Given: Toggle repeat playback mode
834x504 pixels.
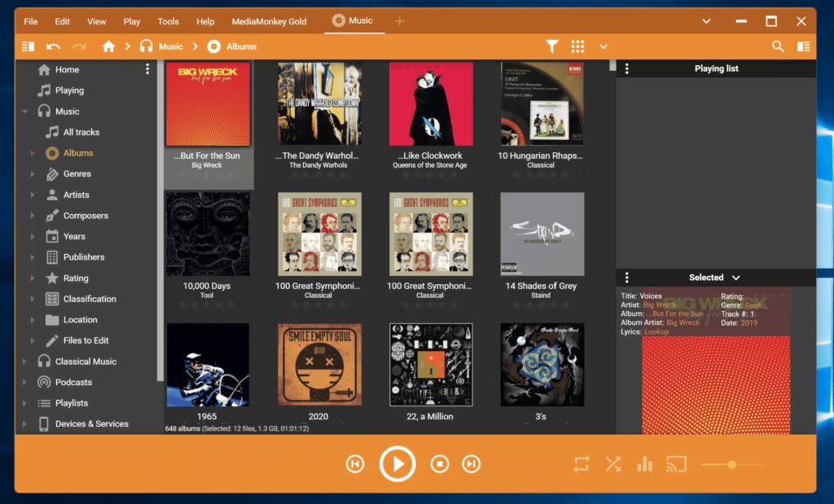Looking at the screenshot, I should (581, 464).
